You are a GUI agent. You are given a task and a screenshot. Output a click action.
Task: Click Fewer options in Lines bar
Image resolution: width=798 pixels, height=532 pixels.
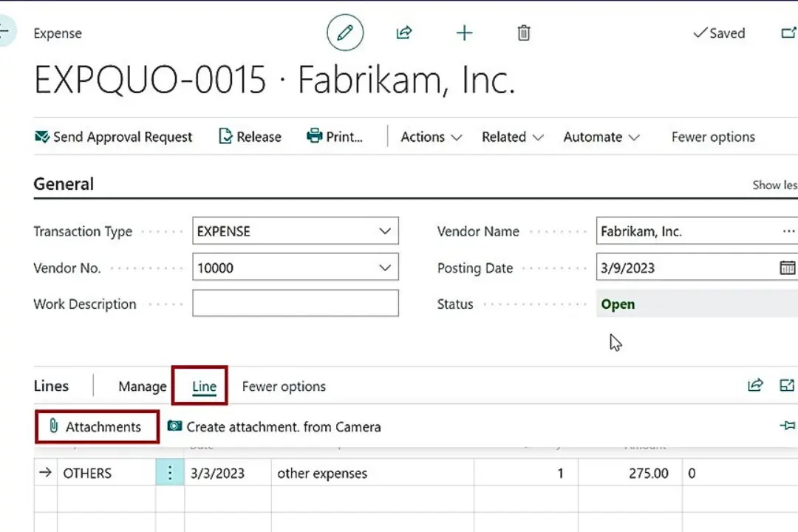tap(284, 386)
